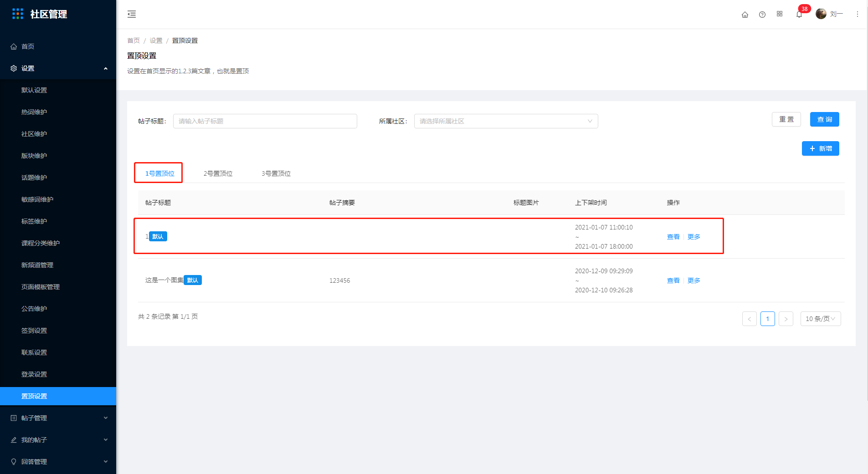Click the 重置 button
868x474 pixels.
coord(786,119)
